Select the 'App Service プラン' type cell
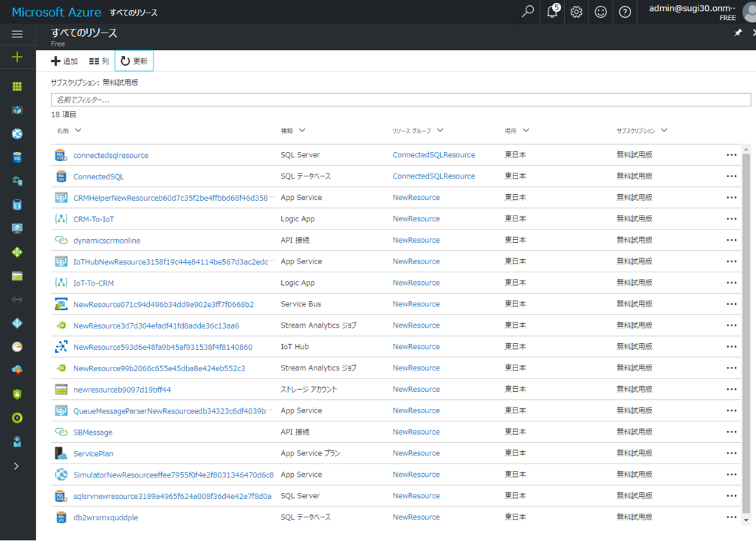The height and width of the screenshot is (541, 756). [311, 453]
